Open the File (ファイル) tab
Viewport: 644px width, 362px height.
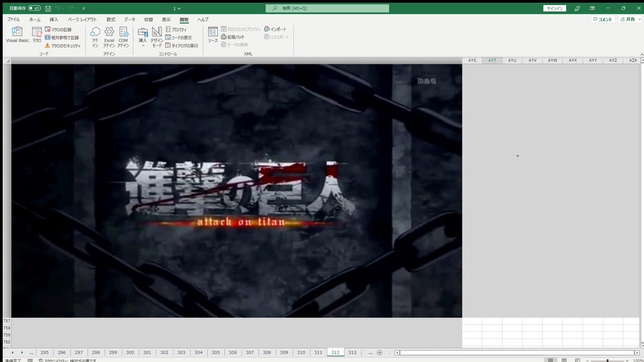[x=13, y=19]
